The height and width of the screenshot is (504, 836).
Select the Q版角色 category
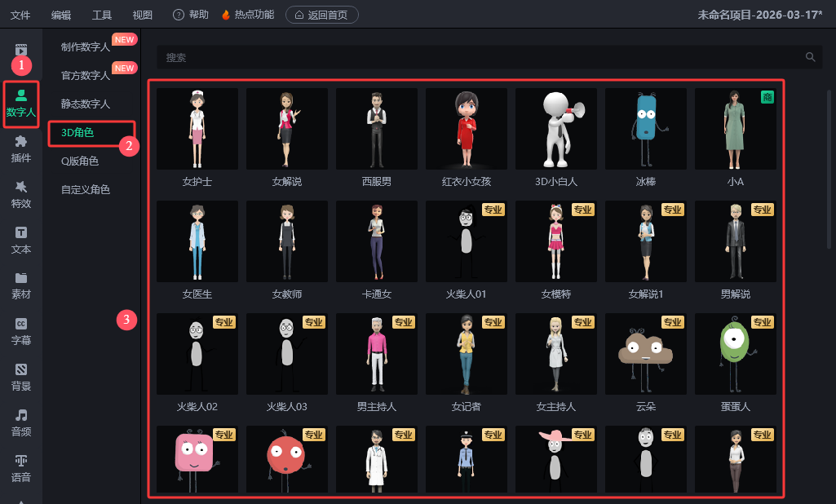pyautogui.click(x=80, y=161)
